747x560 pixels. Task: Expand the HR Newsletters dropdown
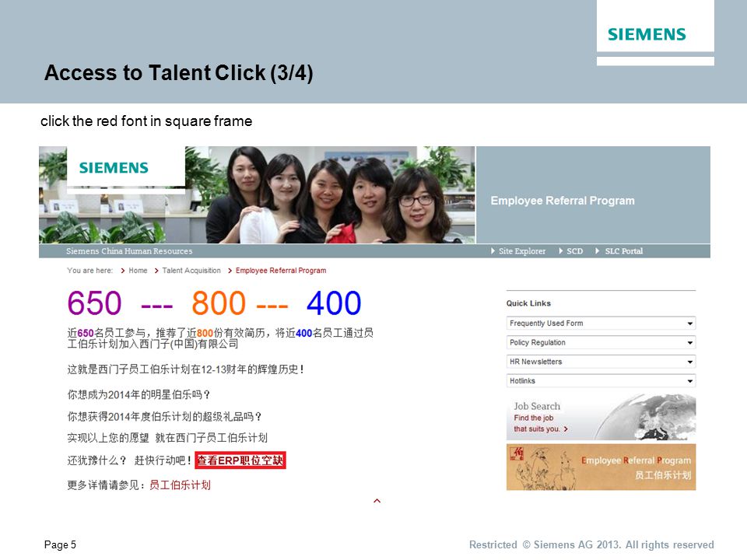[601, 362]
